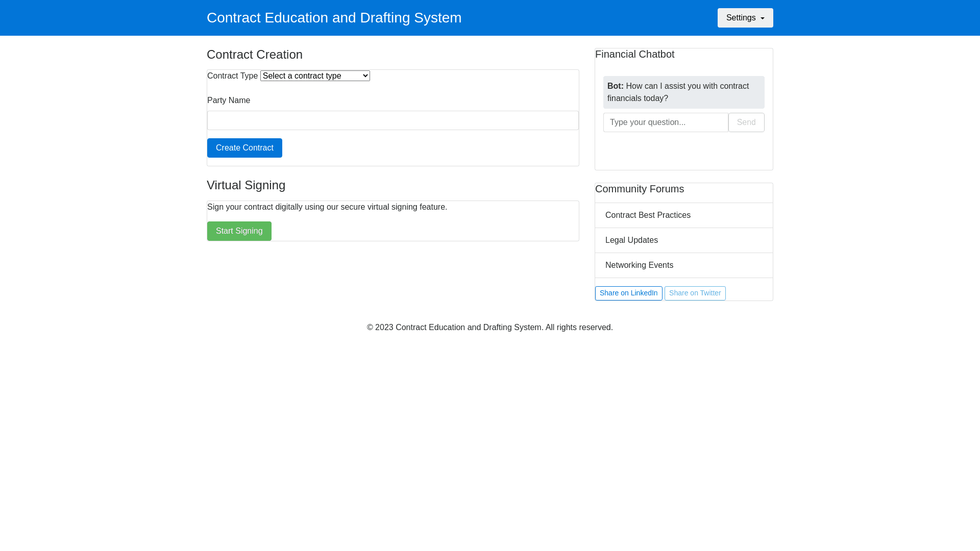980x551 pixels.
Task: Click the Contract Type label
Action: pos(232,76)
